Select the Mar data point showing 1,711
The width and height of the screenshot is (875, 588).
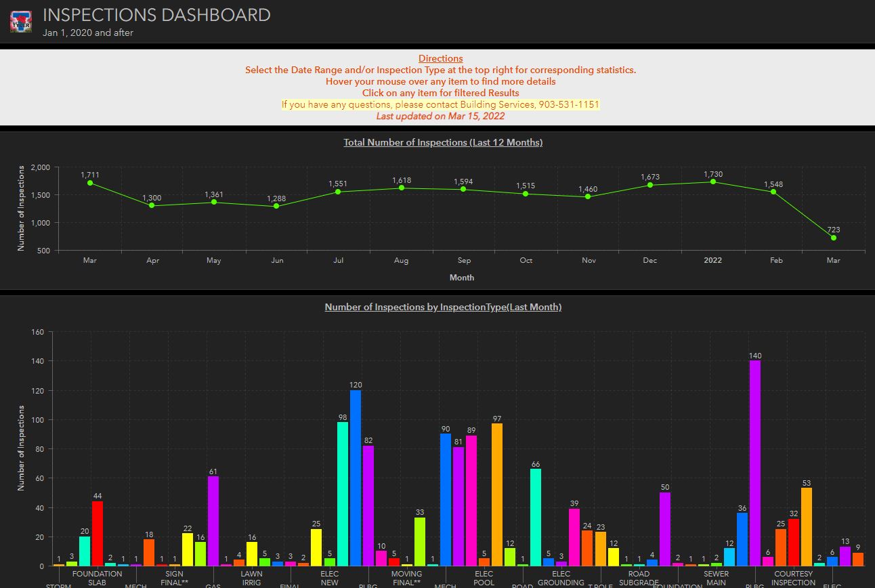click(x=90, y=183)
